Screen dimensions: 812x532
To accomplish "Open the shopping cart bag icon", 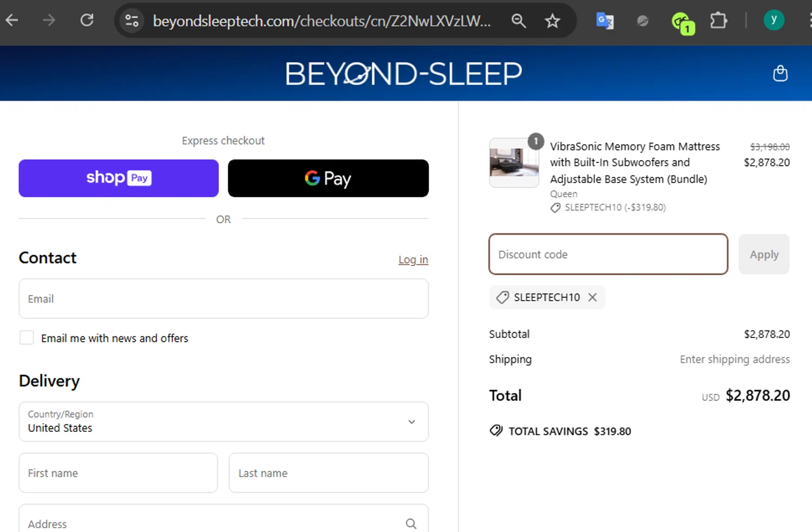I will coord(780,73).
